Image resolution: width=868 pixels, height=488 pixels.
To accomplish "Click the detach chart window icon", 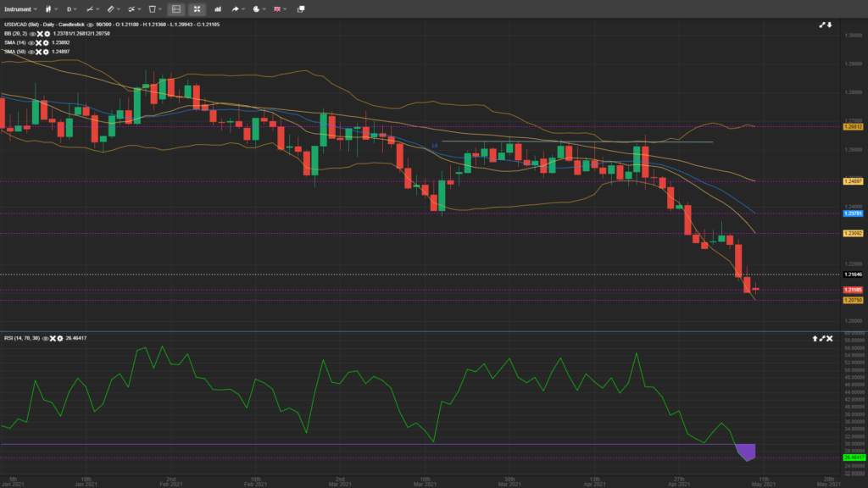I will (301, 8).
